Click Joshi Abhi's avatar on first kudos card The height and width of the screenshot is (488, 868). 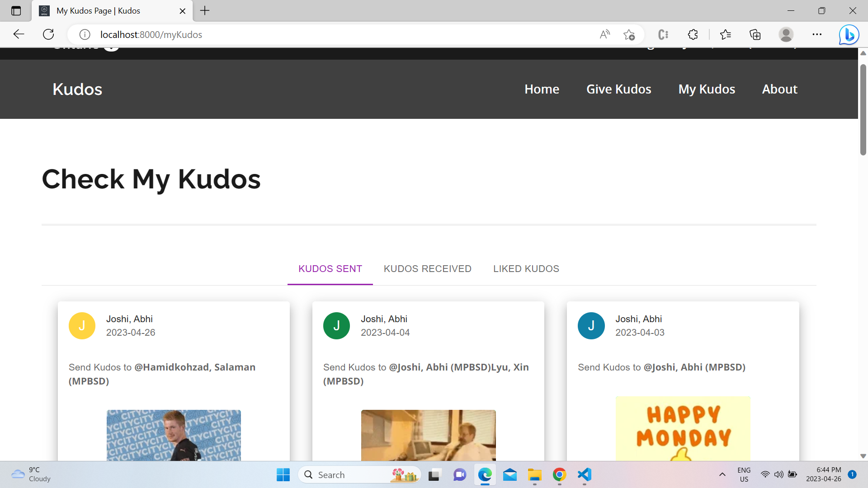point(82,325)
